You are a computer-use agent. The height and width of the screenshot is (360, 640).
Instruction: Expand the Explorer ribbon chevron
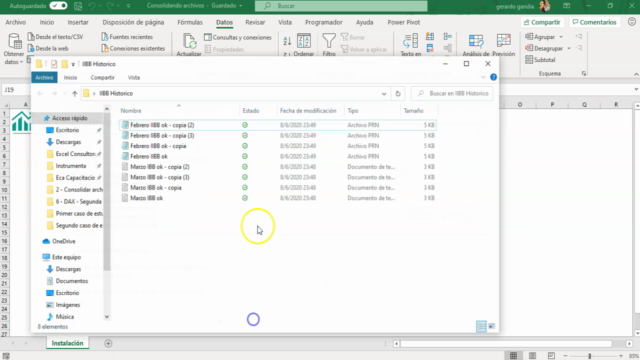483,77
